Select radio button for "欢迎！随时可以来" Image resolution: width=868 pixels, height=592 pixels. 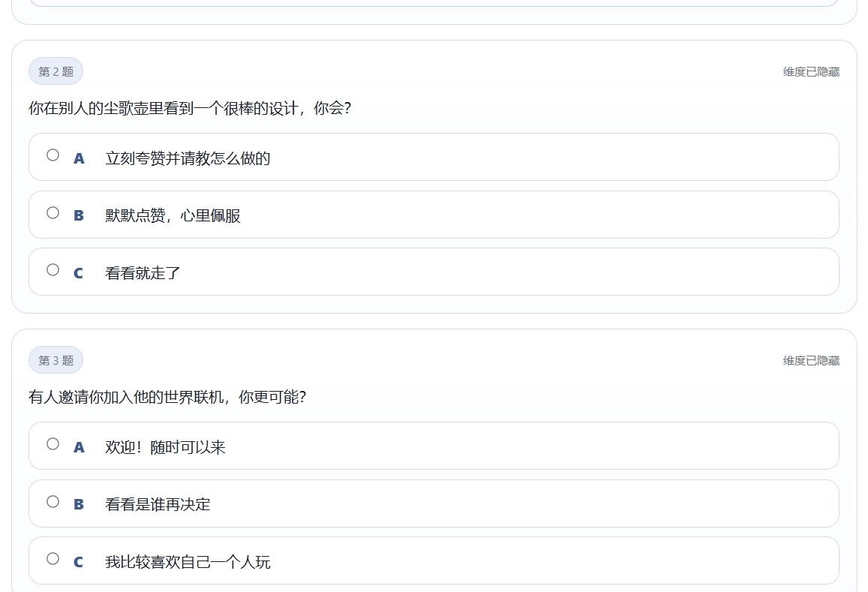[53, 444]
